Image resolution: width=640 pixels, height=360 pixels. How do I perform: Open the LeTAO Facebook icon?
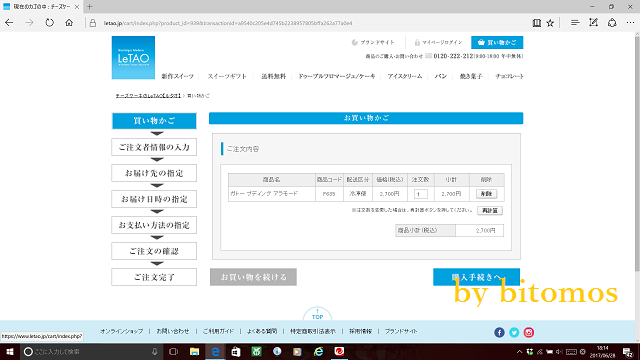coord(499,332)
